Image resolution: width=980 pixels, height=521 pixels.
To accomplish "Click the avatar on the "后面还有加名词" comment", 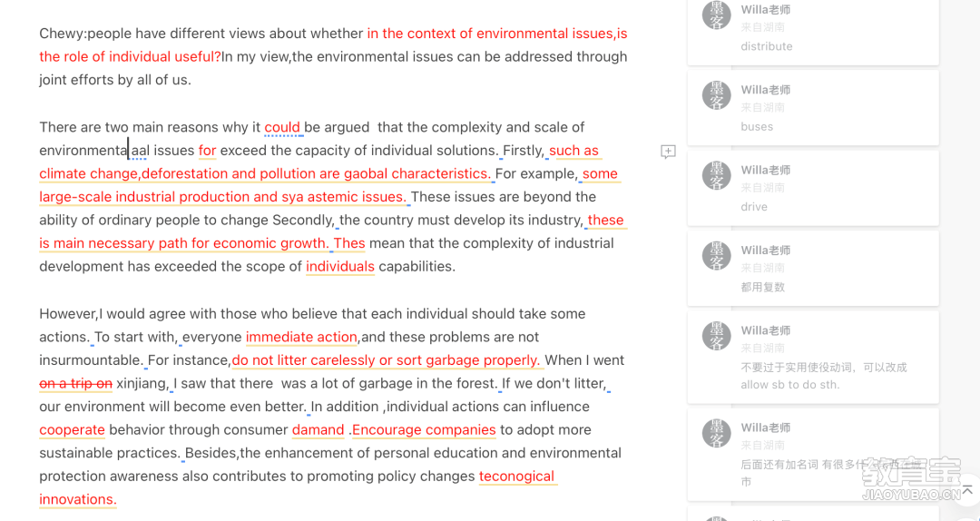I will [x=716, y=434].
